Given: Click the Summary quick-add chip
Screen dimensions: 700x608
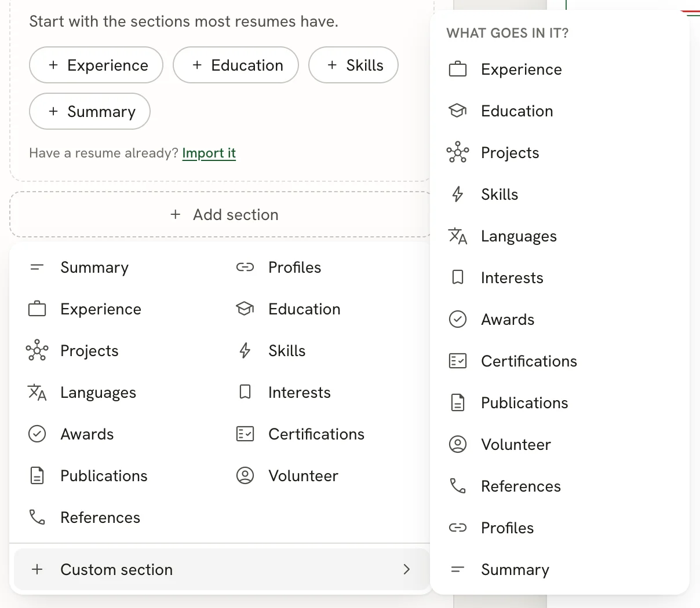Looking at the screenshot, I should [90, 111].
